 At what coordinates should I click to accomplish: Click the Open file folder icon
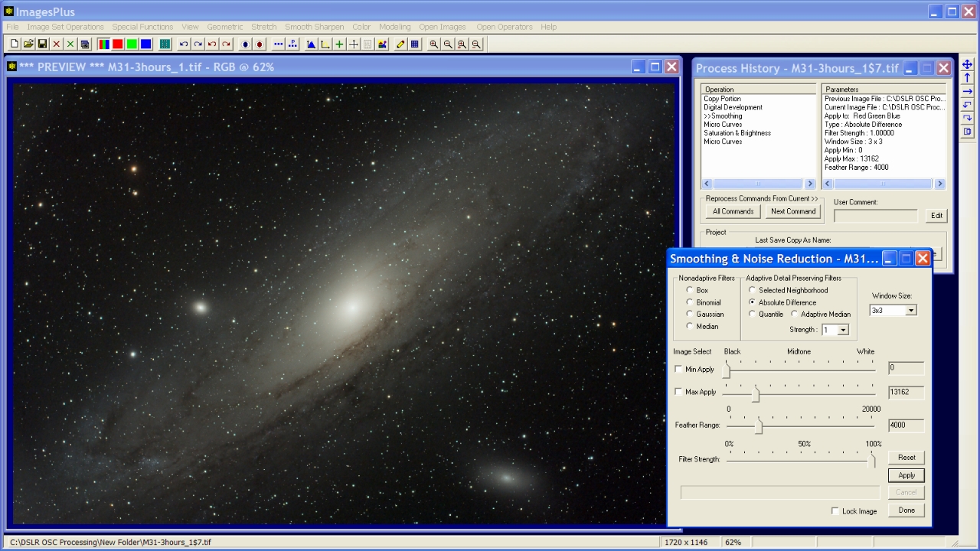point(28,44)
